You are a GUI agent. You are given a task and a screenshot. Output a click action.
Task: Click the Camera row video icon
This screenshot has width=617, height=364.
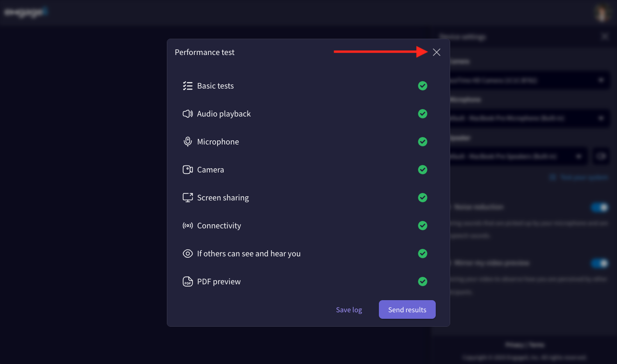[x=188, y=170]
